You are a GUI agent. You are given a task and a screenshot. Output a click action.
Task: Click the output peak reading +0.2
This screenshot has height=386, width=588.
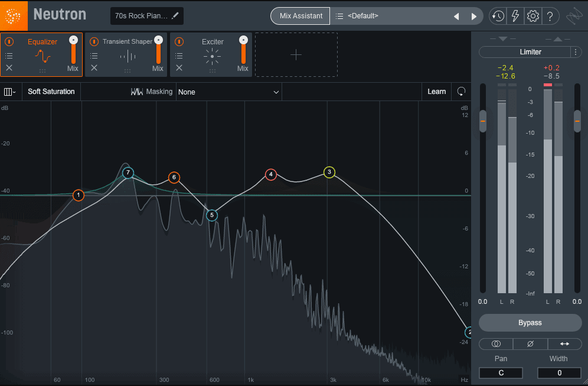tap(551, 68)
